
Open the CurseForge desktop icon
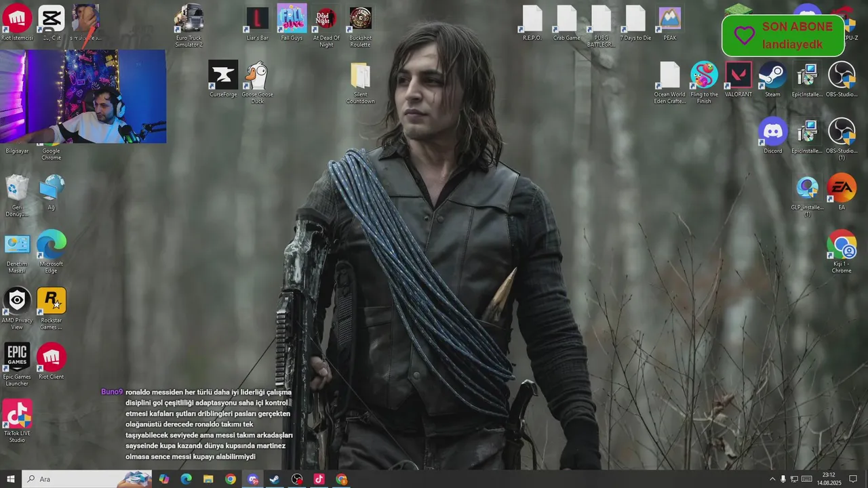[x=223, y=79]
